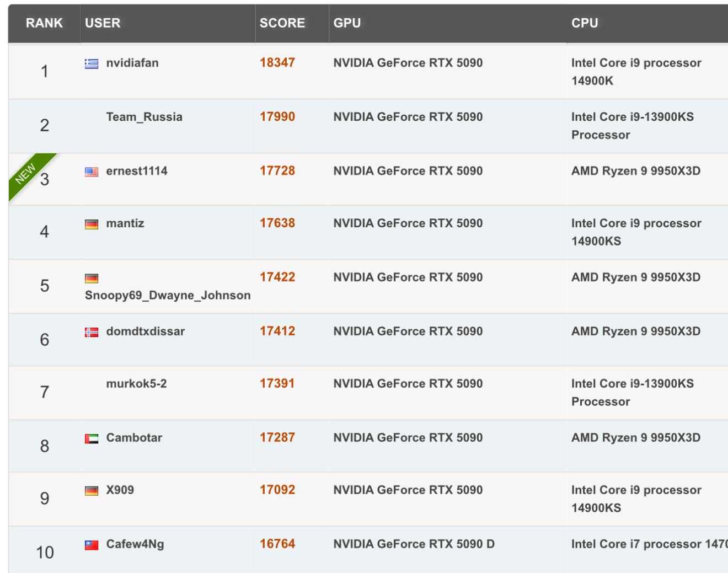
Task: Click i9-13900KS CPU in Team_Russia's row
Action: pyautogui.click(x=633, y=126)
